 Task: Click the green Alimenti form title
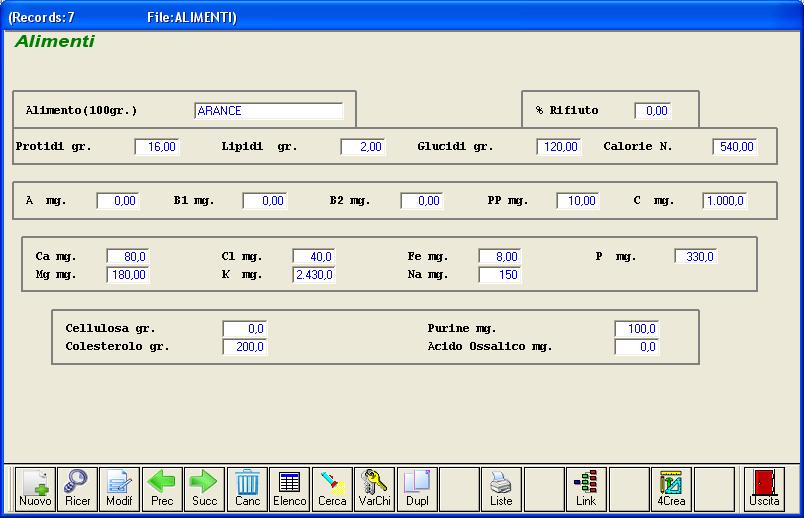click(55, 41)
